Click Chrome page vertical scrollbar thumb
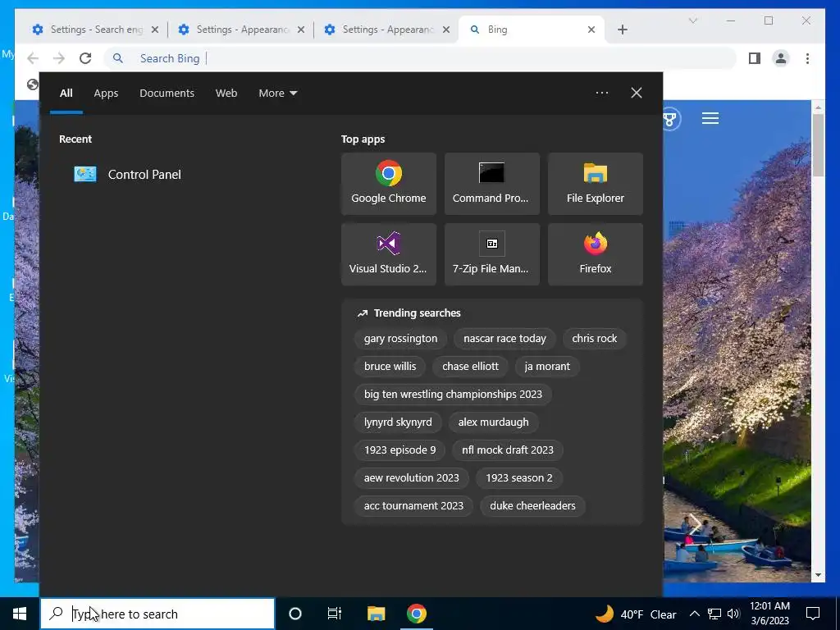The image size is (840, 630). [x=818, y=144]
